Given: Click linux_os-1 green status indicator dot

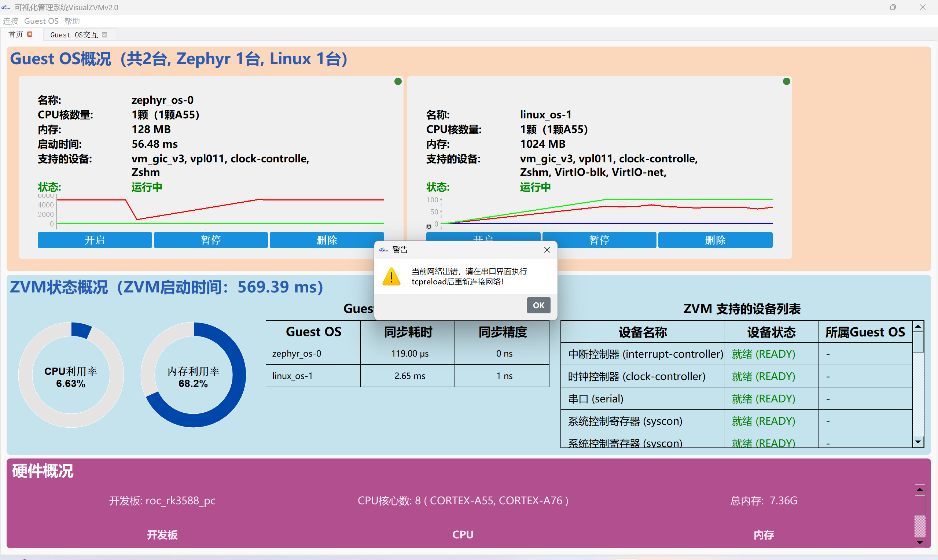Looking at the screenshot, I should point(786,81).
